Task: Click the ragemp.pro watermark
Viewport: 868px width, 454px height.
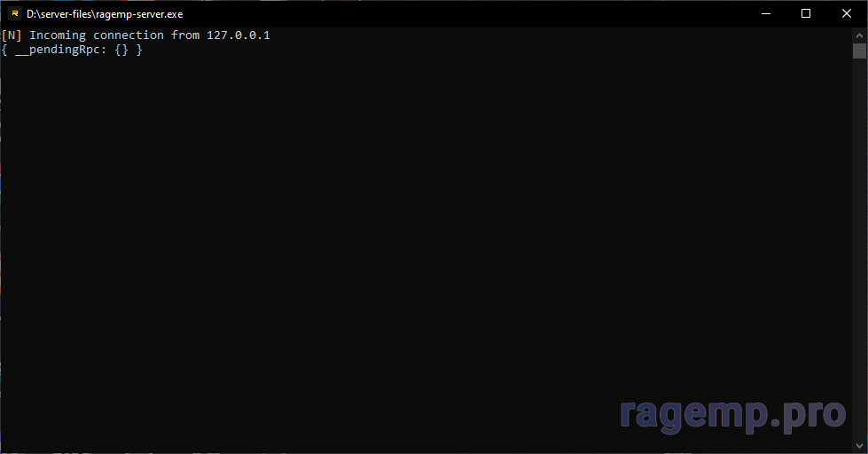Action: [x=732, y=413]
